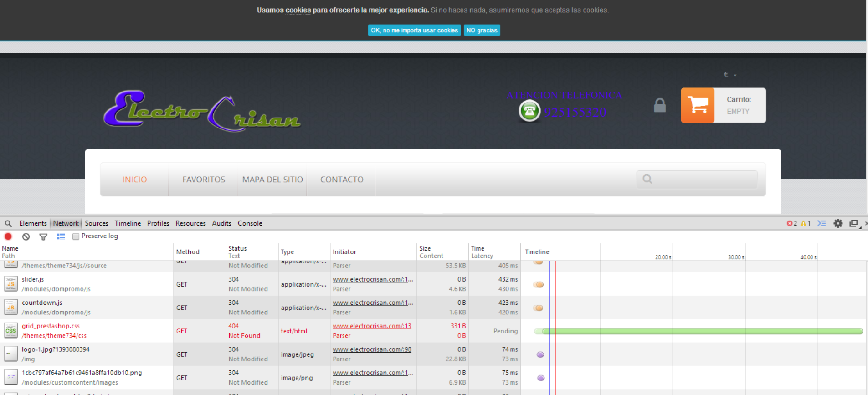Click the green telephone icon

[x=529, y=111]
